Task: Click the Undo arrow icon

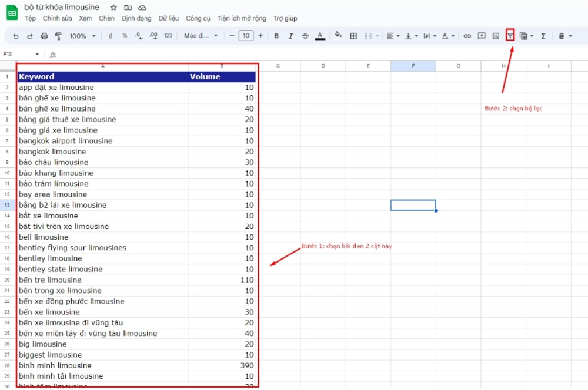Action: click(x=15, y=36)
